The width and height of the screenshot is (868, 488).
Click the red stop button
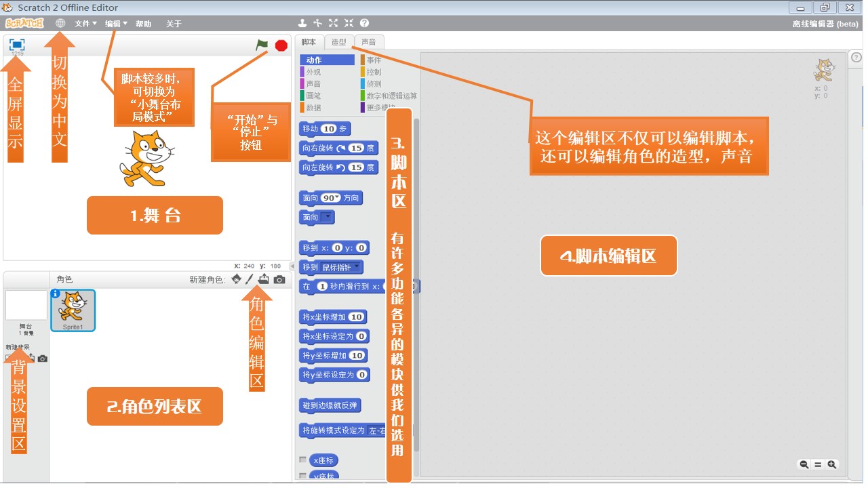click(281, 45)
